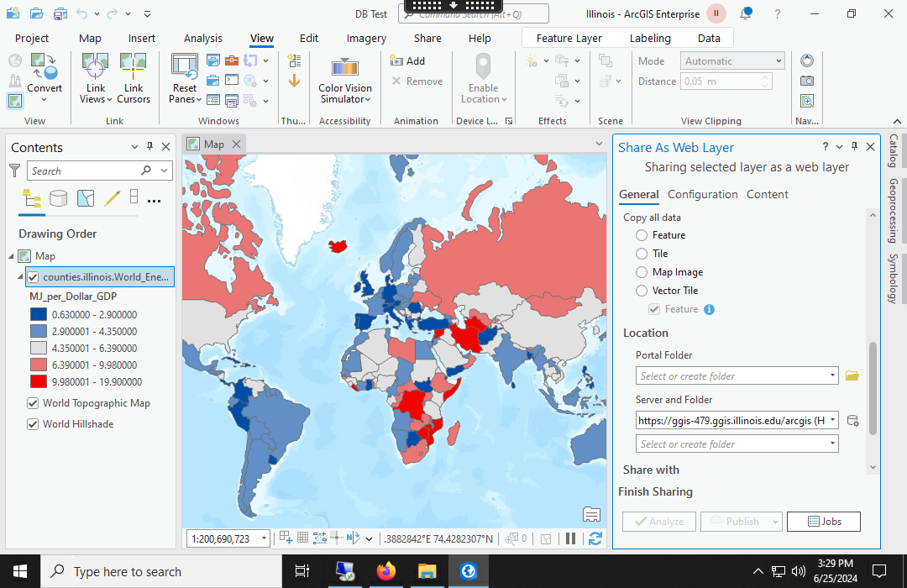Uncheck the World Topographic Map layer

pyautogui.click(x=33, y=403)
